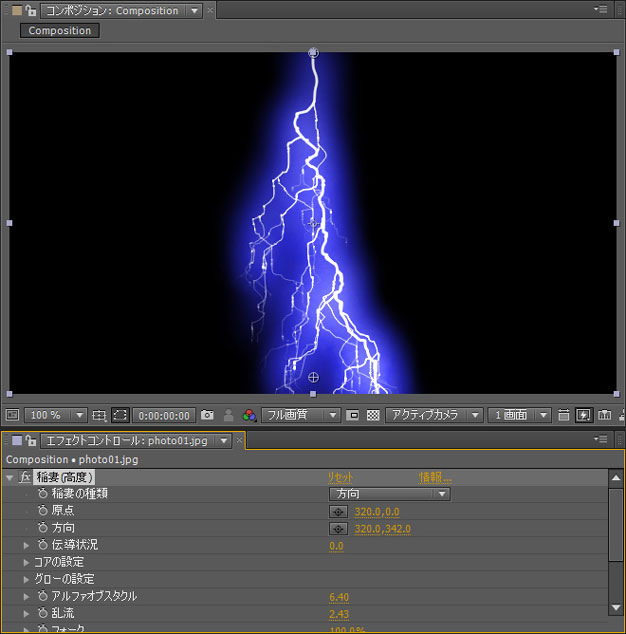Open the Composition panel options menu icon

[x=601, y=9]
